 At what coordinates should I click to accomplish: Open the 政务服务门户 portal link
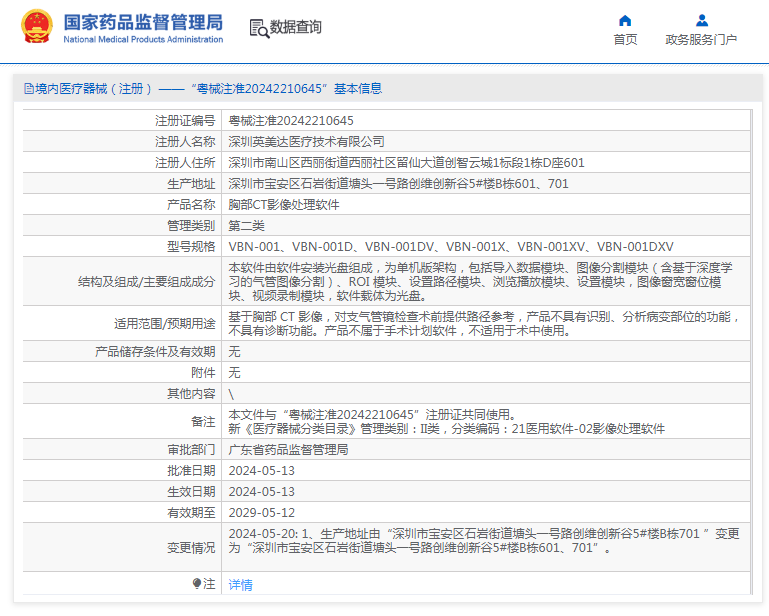click(x=701, y=40)
